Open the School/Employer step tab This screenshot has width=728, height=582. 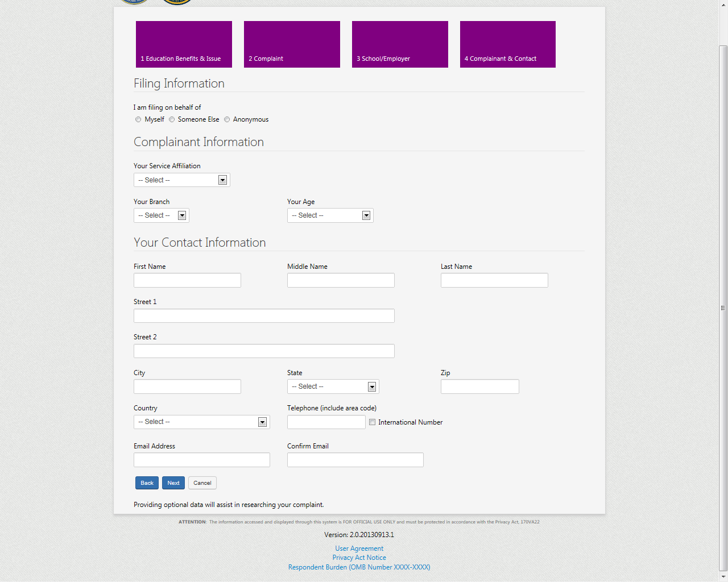[x=400, y=44]
